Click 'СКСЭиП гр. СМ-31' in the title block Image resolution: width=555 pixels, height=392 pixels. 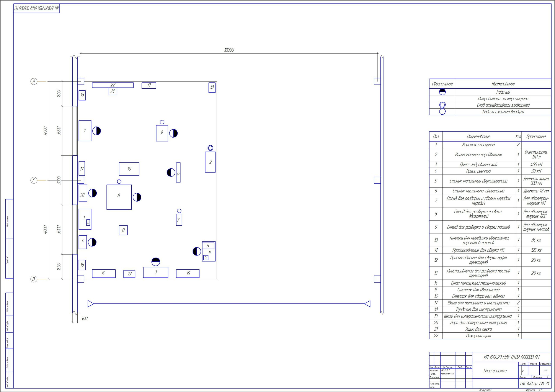tap(535, 384)
